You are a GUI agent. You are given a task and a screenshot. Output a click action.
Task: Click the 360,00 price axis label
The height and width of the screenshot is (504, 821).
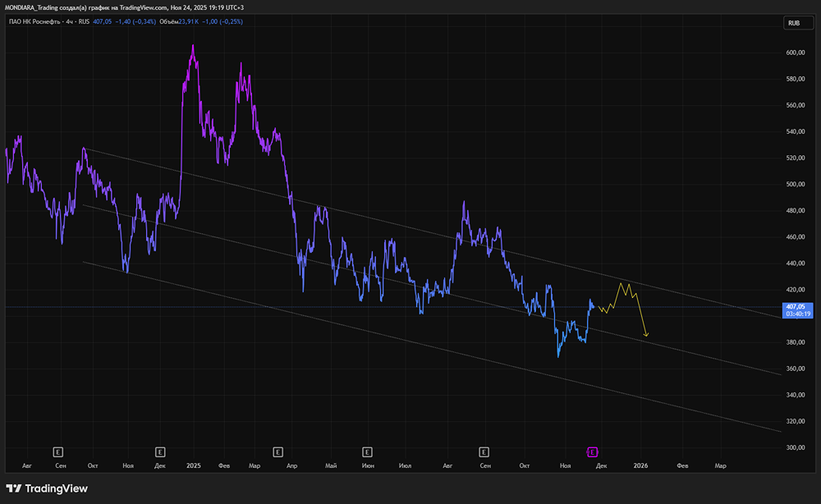795,369
